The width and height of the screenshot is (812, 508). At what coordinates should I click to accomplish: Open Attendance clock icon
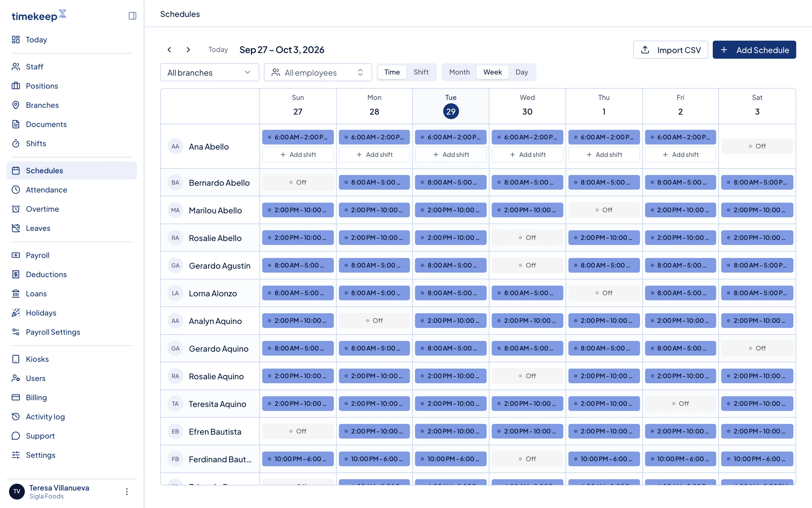click(16, 190)
